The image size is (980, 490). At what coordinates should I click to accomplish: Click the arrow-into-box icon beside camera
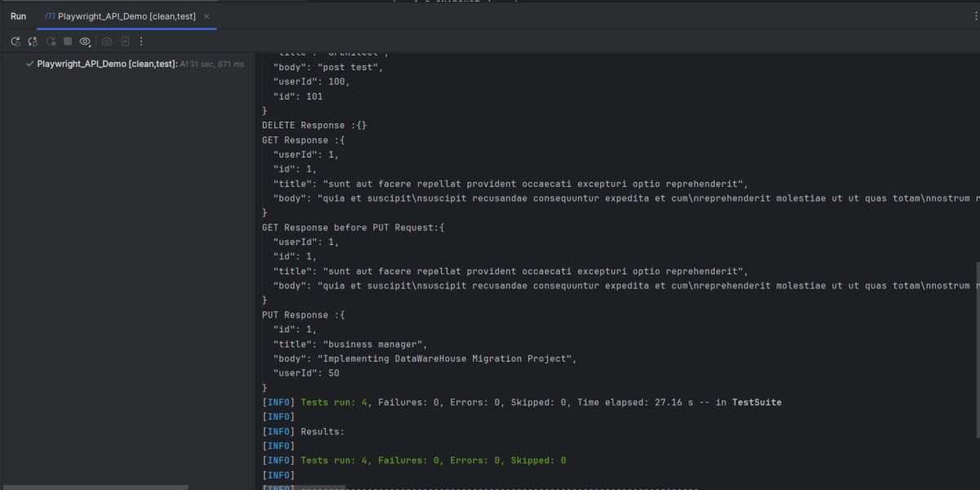pos(125,42)
